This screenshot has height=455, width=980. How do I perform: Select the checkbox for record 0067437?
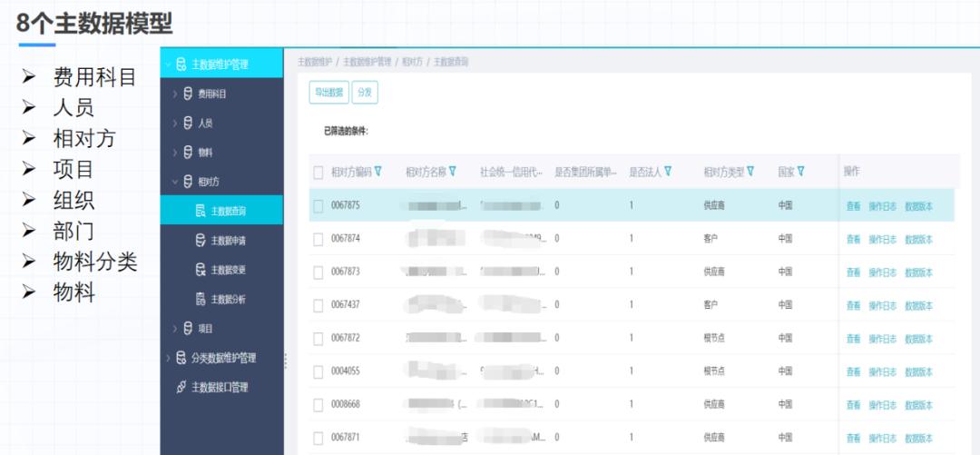tap(318, 305)
